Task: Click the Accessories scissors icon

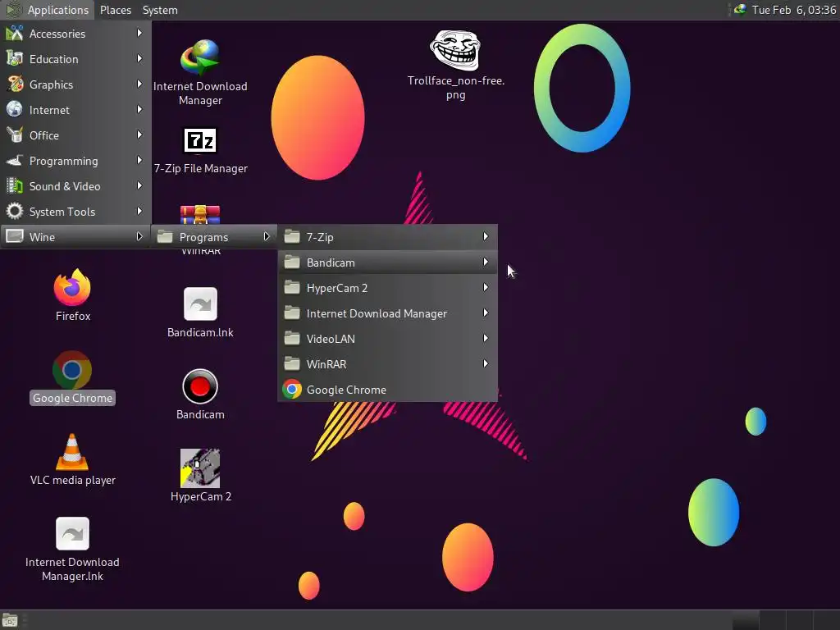Action: (x=15, y=33)
